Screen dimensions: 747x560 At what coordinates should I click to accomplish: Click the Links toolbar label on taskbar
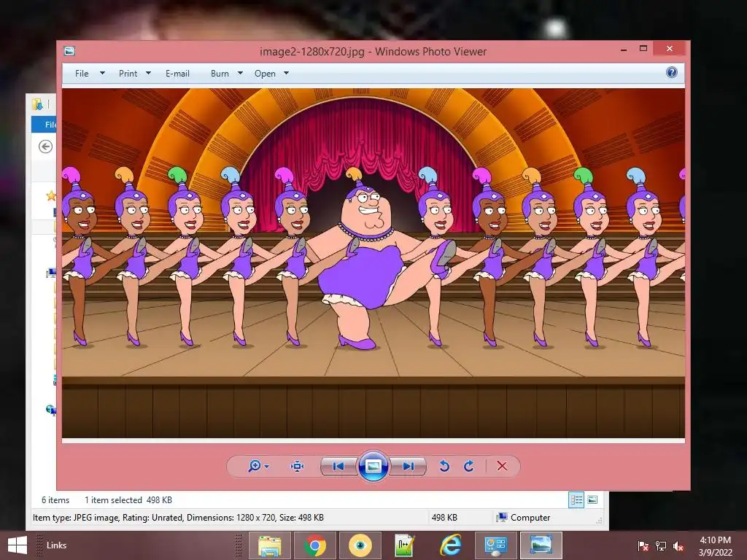tap(56, 545)
